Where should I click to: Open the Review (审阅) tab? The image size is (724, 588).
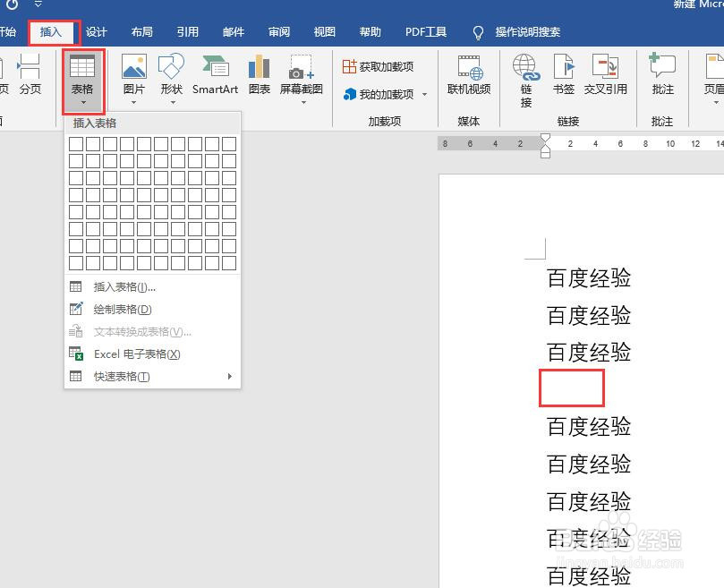tap(279, 32)
